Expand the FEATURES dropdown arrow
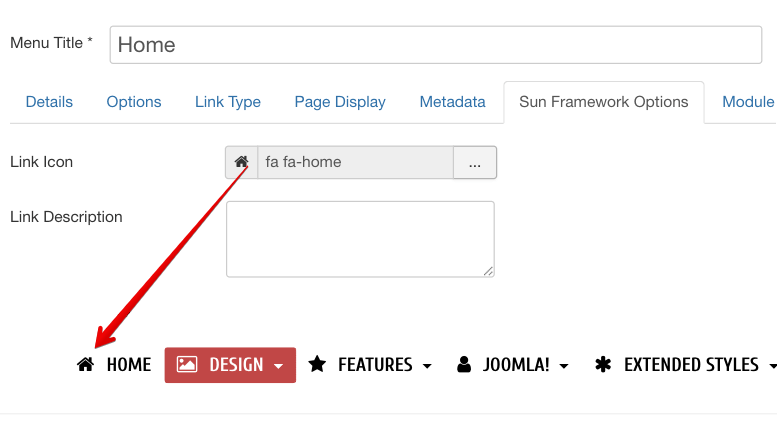Image resolution: width=777 pixels, height=436 pixels. (427, 366)
